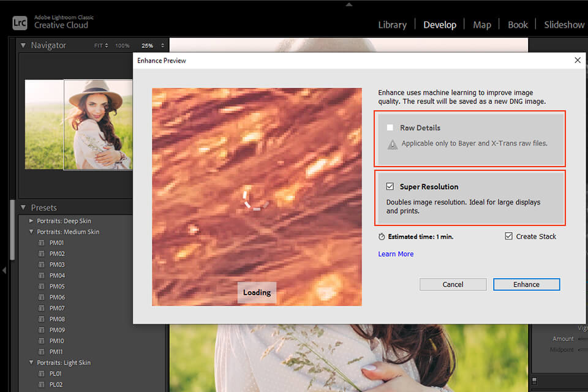Click the top panel collapse arrow
The image size is (588, 392).
tap(349, 4)
